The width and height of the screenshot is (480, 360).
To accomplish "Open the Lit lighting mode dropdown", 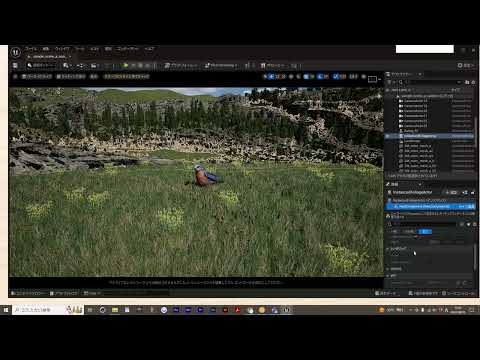I will 71,76.
